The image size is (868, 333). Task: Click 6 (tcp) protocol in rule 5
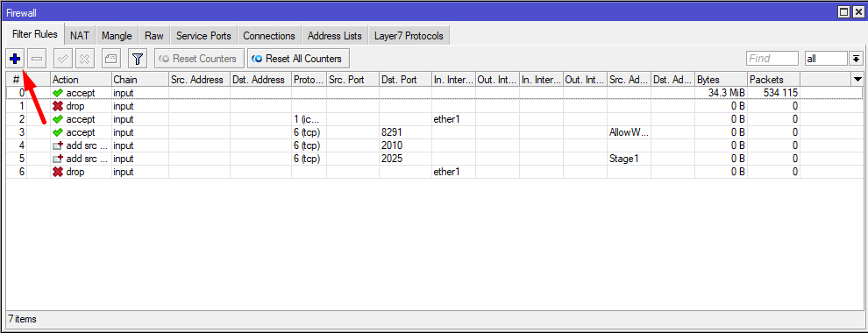(x=309, y=159)
